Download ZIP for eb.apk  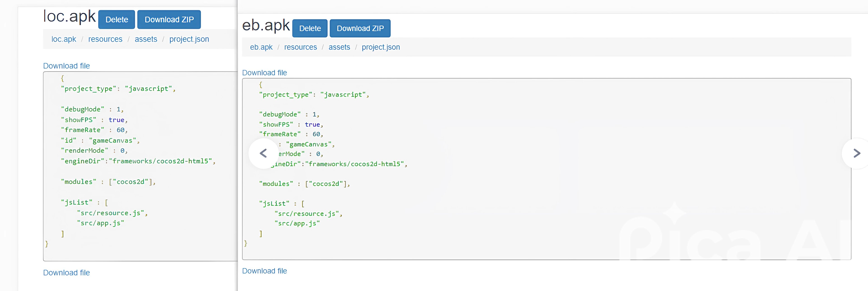pyautogui.click(x=360, y=28)
